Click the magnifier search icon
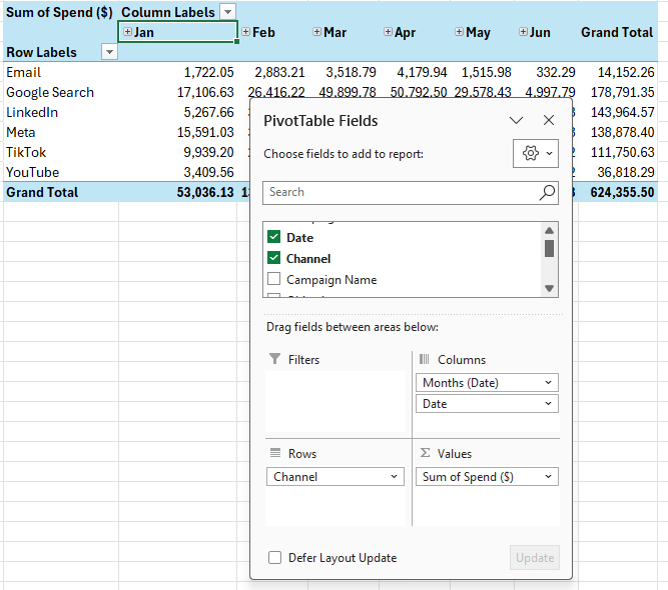The height and width of the screenshot is (590, 668). [547, 193]
